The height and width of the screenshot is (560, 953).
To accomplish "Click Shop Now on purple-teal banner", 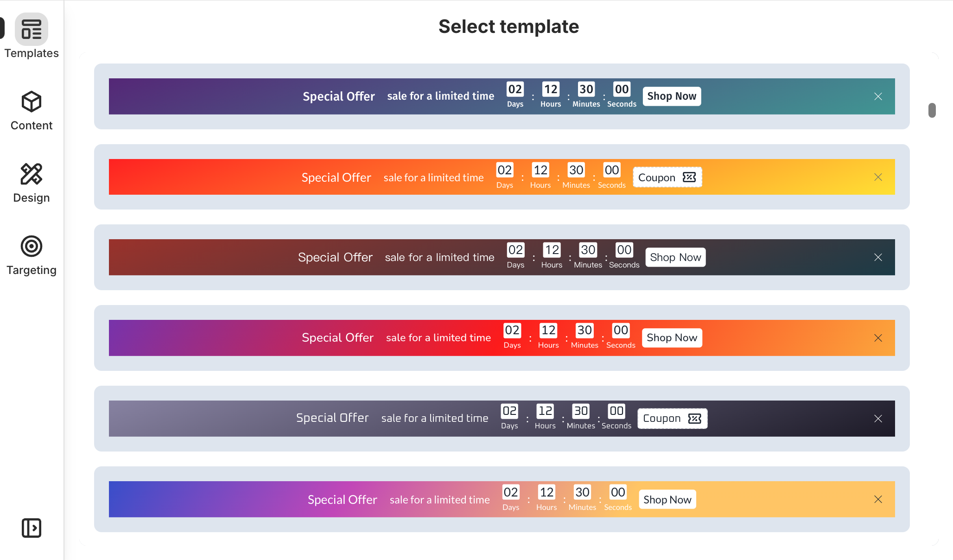I will coord(672,96).
